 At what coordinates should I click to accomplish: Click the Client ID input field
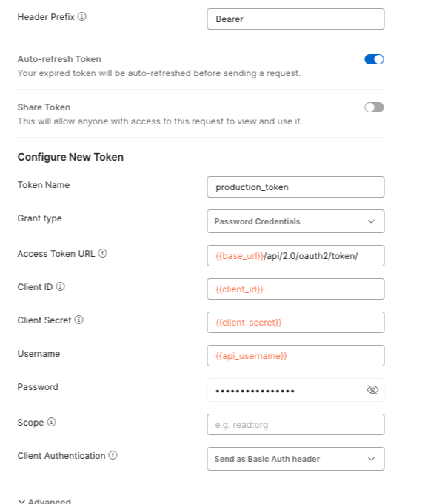coord(295,289)
